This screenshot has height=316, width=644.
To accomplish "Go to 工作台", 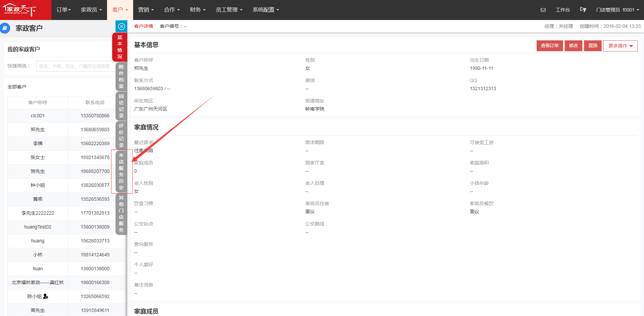I will [x=563, y=10].
